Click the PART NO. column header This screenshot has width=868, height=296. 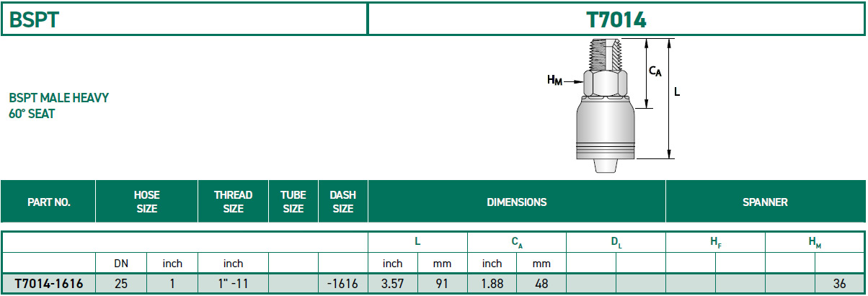pos(48,202)
